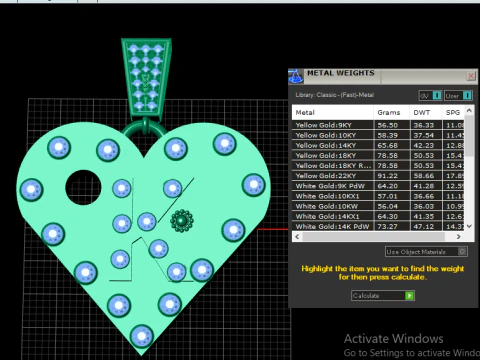480x360 pixels.
Task: Select the Yellow Gold:9KY row
Action: click(x=378, y=125)
